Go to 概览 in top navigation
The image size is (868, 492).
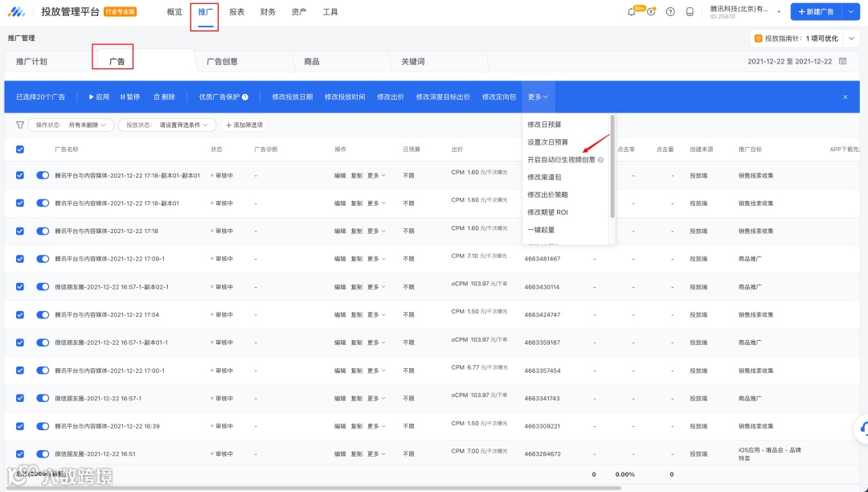pyautogui.click(x=174, y=11)
